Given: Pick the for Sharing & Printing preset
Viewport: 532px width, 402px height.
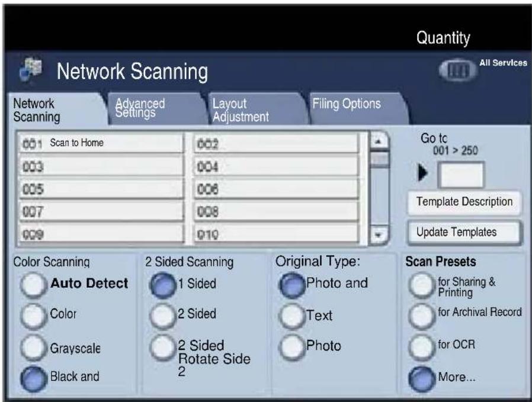Looking at the screenshot, I should [x=421, y=285].
